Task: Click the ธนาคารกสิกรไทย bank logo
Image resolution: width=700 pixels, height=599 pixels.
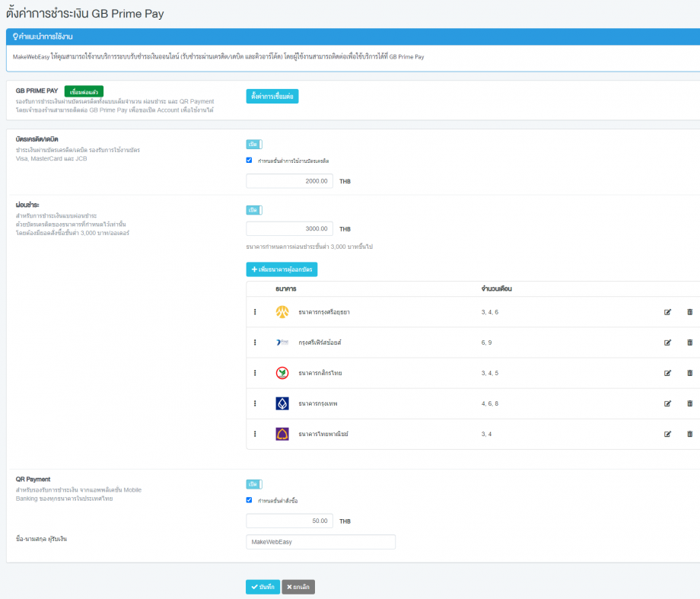Action: click(x=282, y=373)
